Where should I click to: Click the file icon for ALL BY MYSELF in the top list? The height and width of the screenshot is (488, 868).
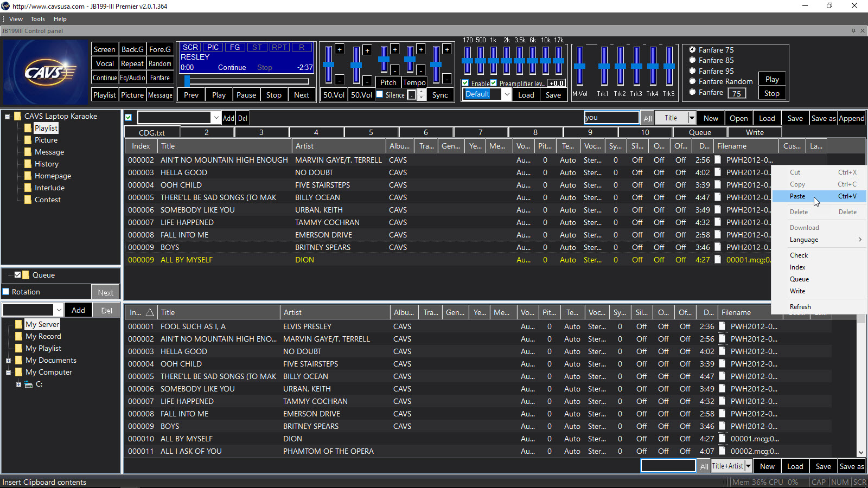[718, 260]
